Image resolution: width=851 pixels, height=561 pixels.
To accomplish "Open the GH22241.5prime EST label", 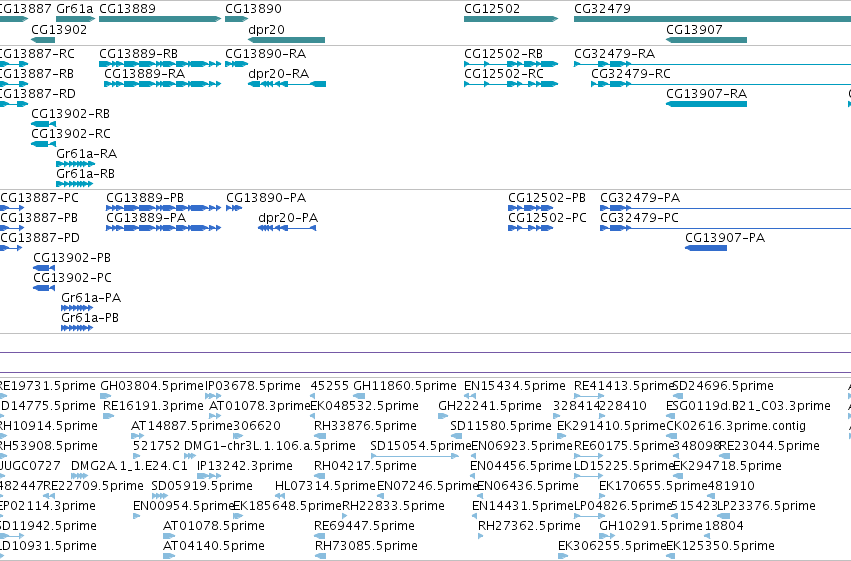I will [490, 406].
